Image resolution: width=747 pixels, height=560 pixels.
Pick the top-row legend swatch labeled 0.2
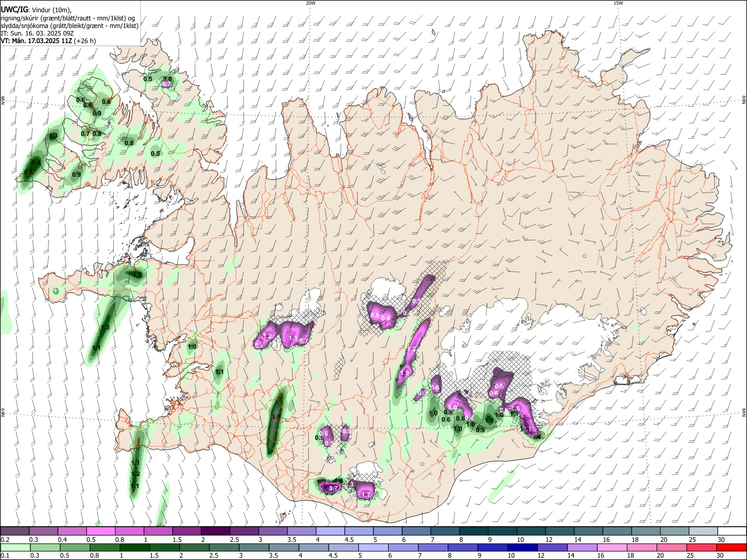(15, 531)
